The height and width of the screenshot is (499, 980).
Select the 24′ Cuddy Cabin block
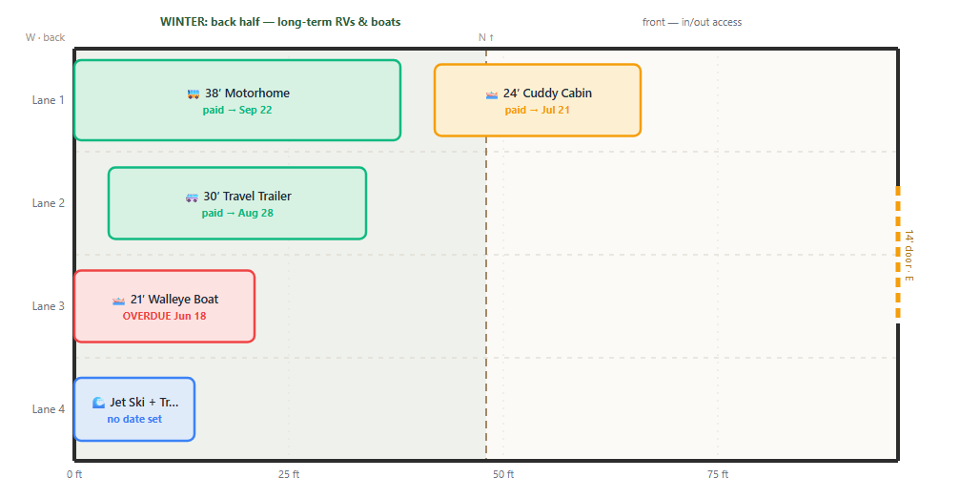click(538, 100)
